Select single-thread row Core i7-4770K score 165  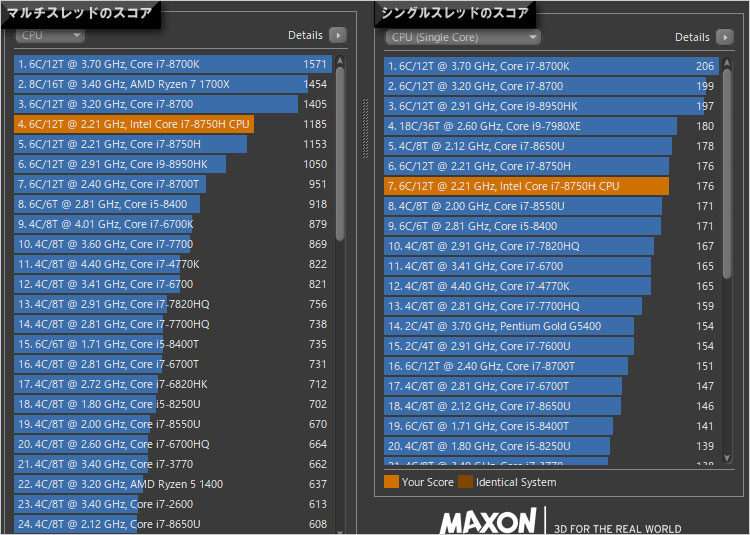(551, 286)
